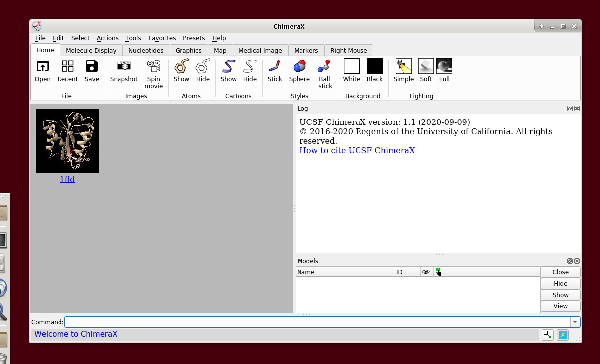Image resolution: width=600 pixels, height=364 pixels.
Task: Open the Presets menu
Action: tap(193, 38)
